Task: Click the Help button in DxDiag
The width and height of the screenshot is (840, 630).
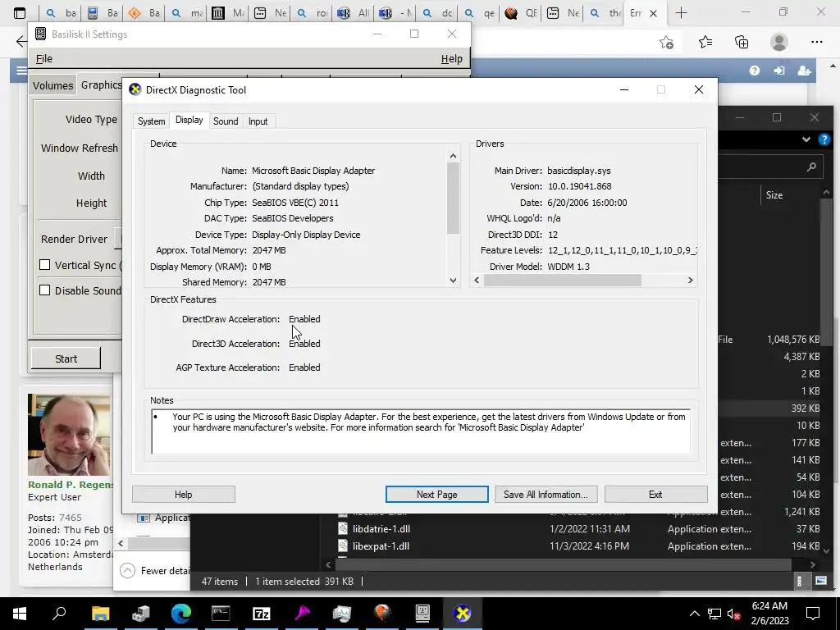Action: pos(183,495)
